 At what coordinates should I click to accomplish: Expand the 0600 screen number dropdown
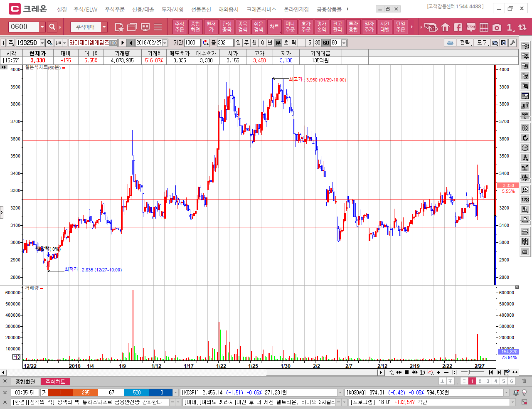[42, 27]
